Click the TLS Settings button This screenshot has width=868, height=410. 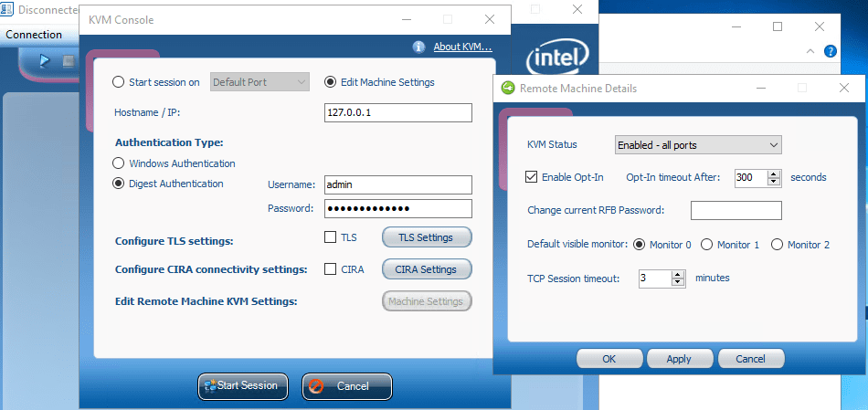coord(427,237)
